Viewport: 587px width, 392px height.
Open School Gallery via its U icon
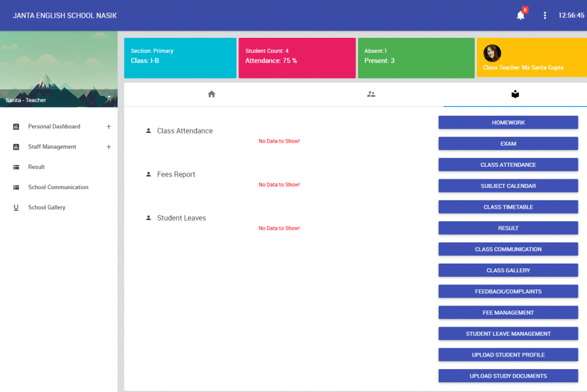tap(15, 207)
